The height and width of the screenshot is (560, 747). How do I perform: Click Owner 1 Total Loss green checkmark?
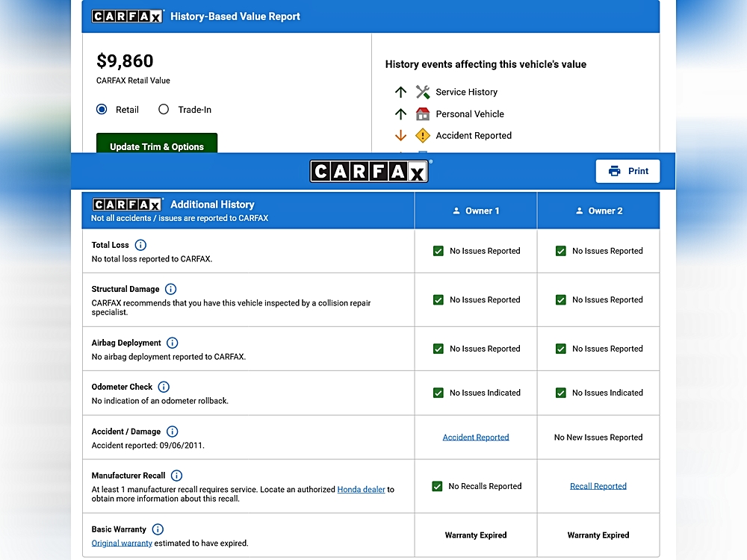coord(438,251)
